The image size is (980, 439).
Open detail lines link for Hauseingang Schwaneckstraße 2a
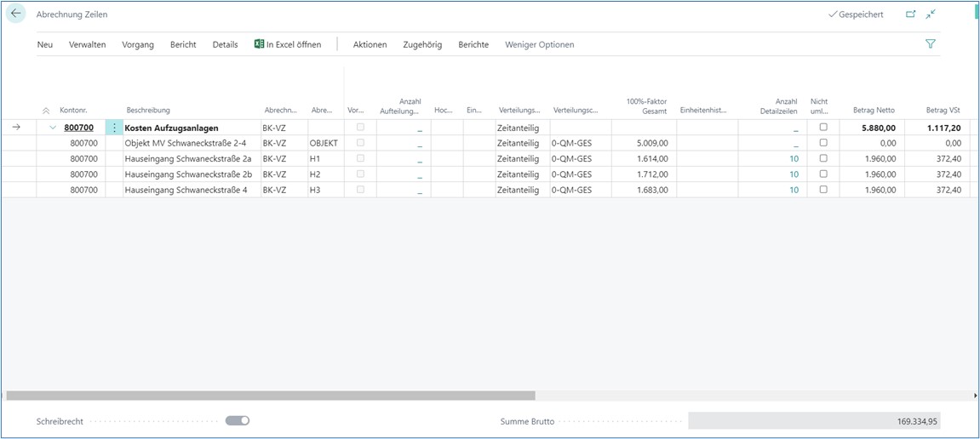(x=794, y=159)
